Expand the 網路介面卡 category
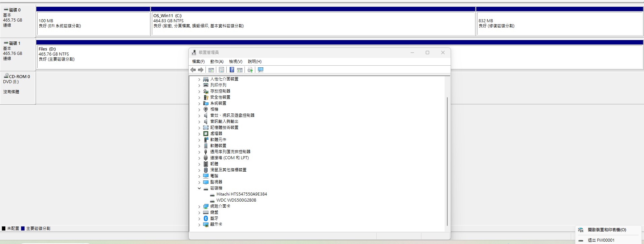 click(x=199, y=207)
